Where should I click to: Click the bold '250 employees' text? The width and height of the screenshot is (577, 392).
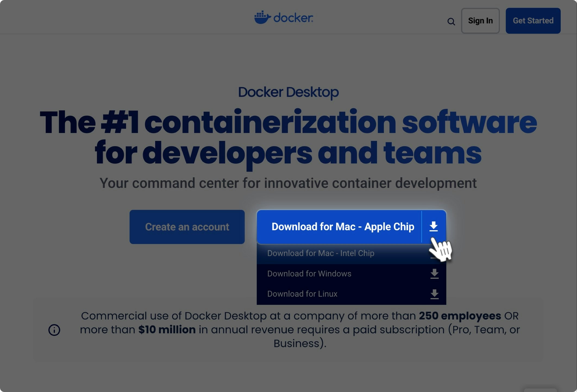(460, 316)
